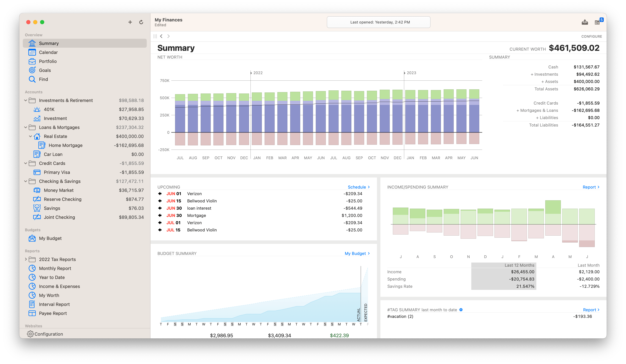This screenshot has width=626, height=364.
Task: Open the Schedule link in Upcoming
Action: click(357, 187)
